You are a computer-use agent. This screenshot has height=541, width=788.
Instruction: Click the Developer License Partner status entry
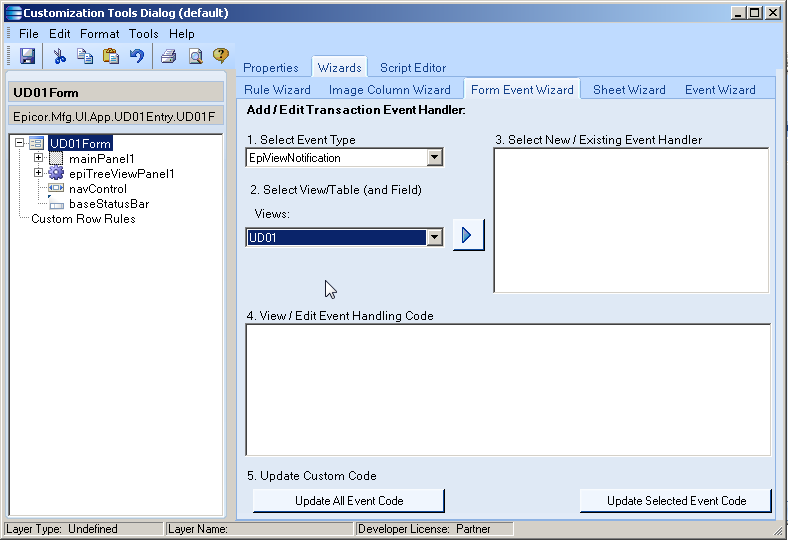pyautogui.click(x=435, y=529)
